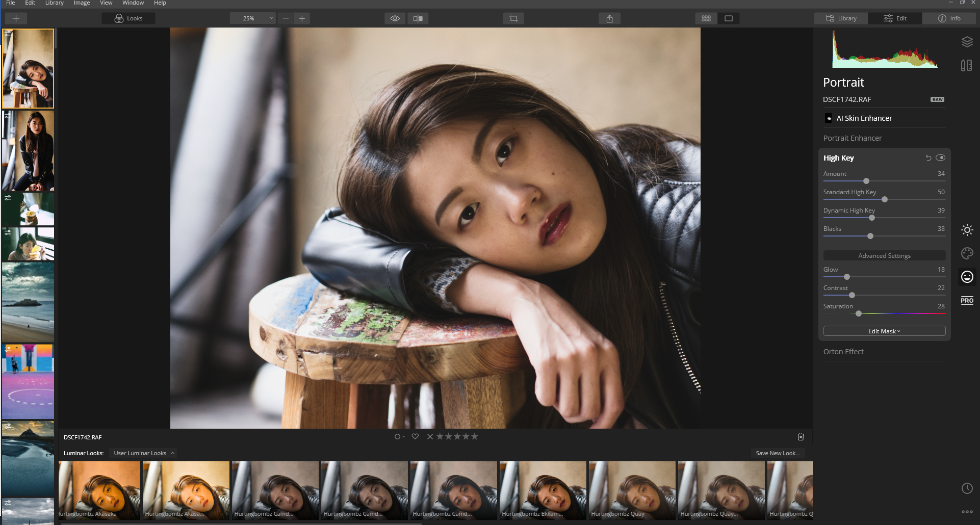Expand the Edit Mask dropdown
The image size is (980, 525).
tap(884, 331)
